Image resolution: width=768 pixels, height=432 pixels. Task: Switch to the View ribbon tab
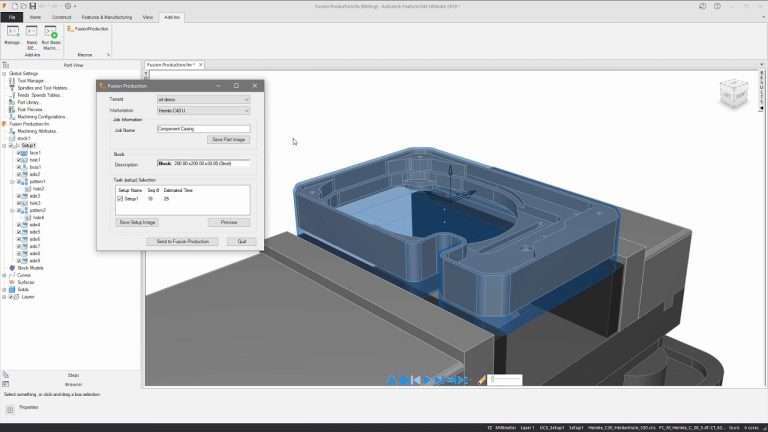coord(148,17)
